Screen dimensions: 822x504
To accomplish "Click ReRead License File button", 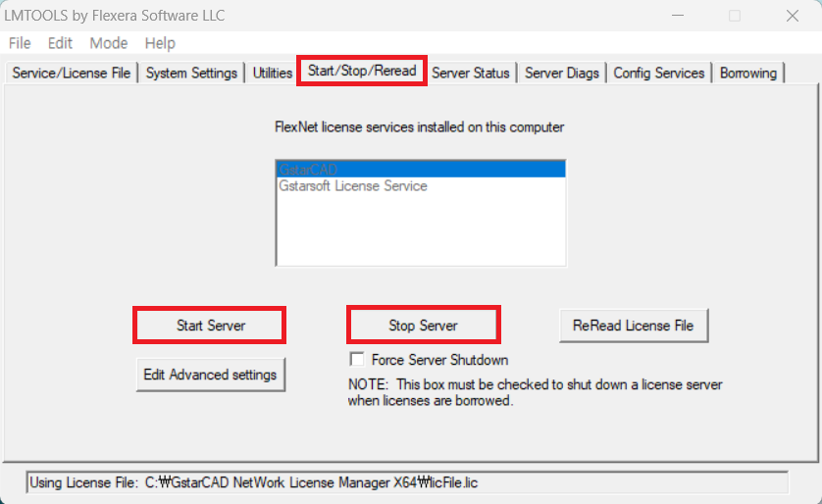I will pos(634,326).
